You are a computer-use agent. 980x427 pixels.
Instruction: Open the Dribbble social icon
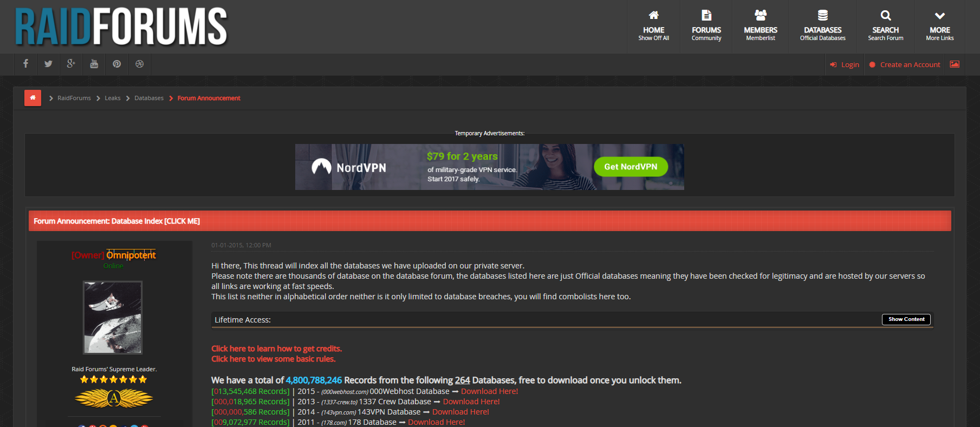point(139,64)
